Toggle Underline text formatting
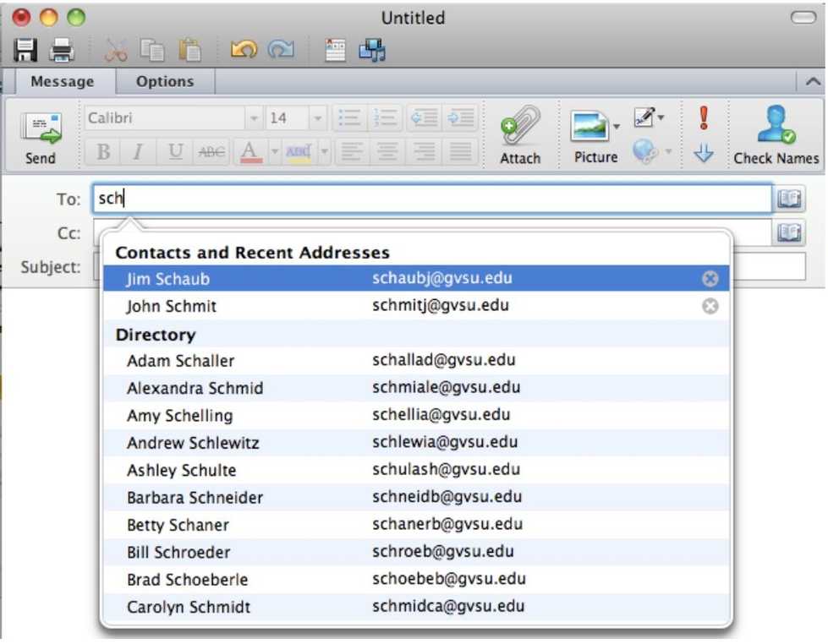Image resolution: width=828 pixels, height=644 pixels. (x=175, y=152)
